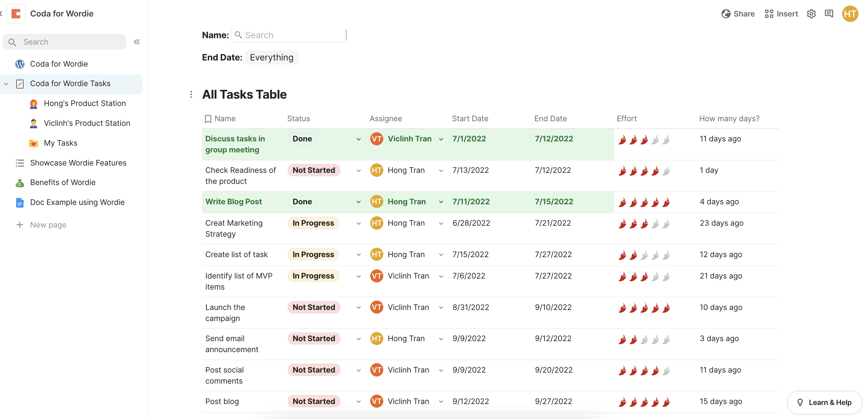Image resolution: width=868 pixels, height=419 pixels.
Task: Open All Tasks Table options menu dots
Action: click(191, 94)
